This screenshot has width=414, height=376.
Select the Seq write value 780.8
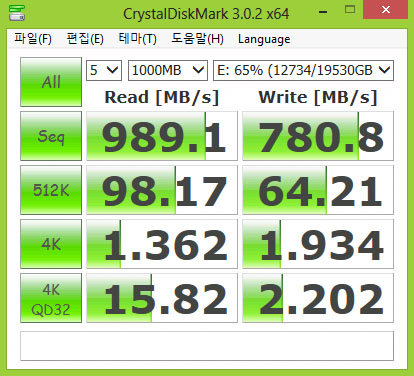pos(318,136)
